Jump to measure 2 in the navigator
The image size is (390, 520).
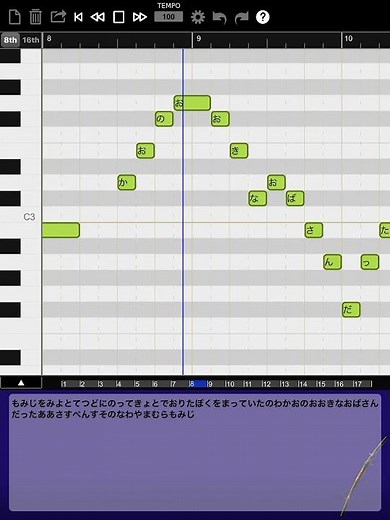82,384
